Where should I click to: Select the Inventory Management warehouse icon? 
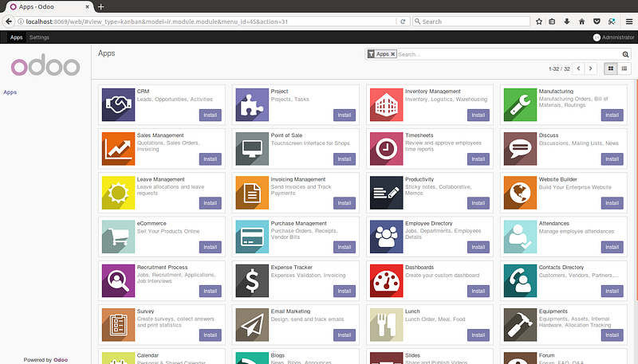click(x=386, y=105)
